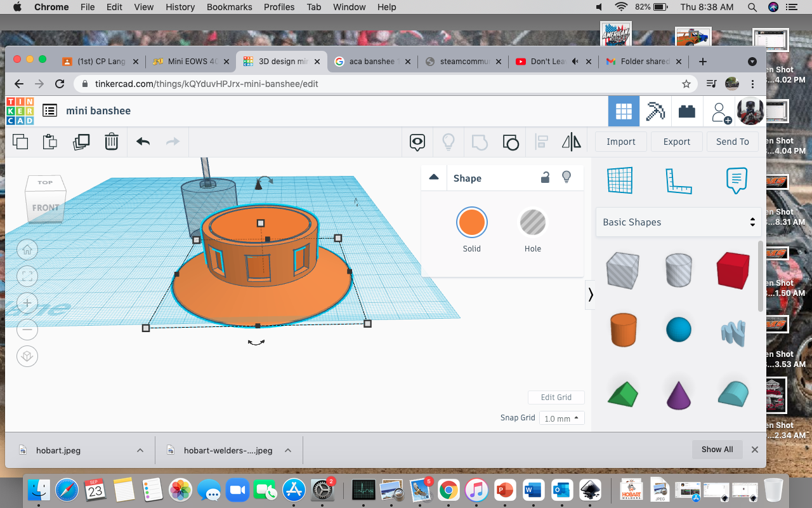The height and width of the screenshot is (508, 812).
Task: Select the Notes speech bubble tool in the shapes panel
Action: [736, 180]
